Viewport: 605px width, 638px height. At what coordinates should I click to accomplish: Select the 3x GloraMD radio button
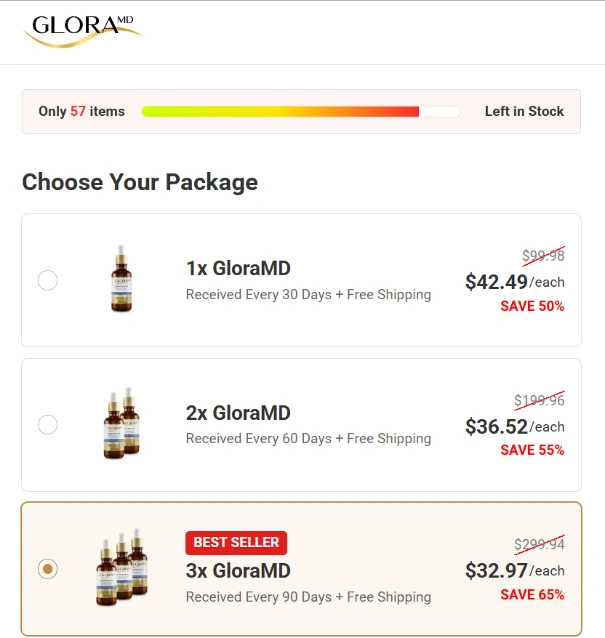tap(48, 569)
